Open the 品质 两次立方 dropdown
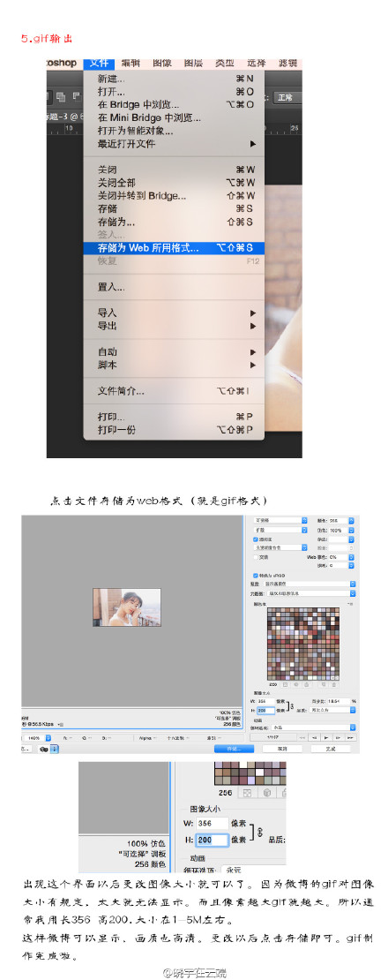This screenshot has height=980, width=388. pyautogui.click(x=332, y=710)
